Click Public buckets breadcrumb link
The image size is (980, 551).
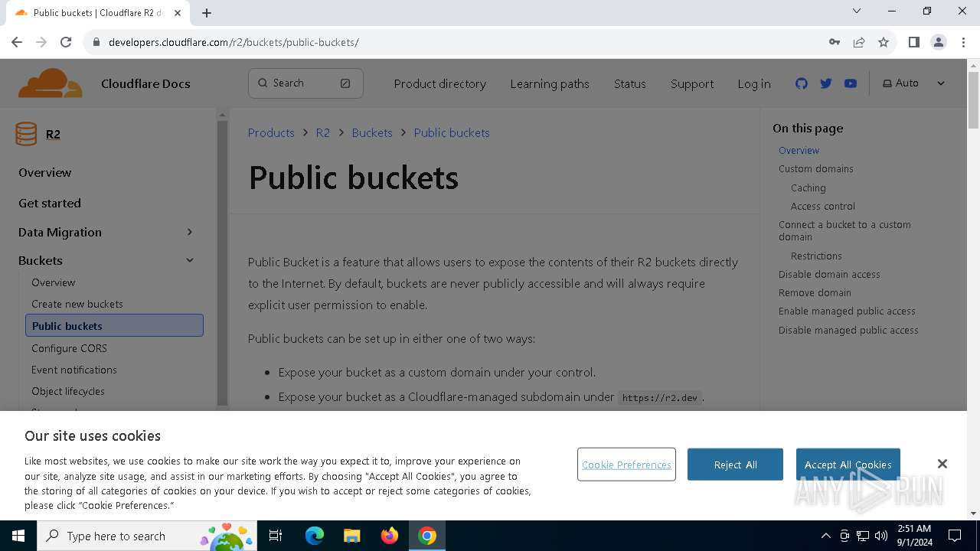(452, 133)
